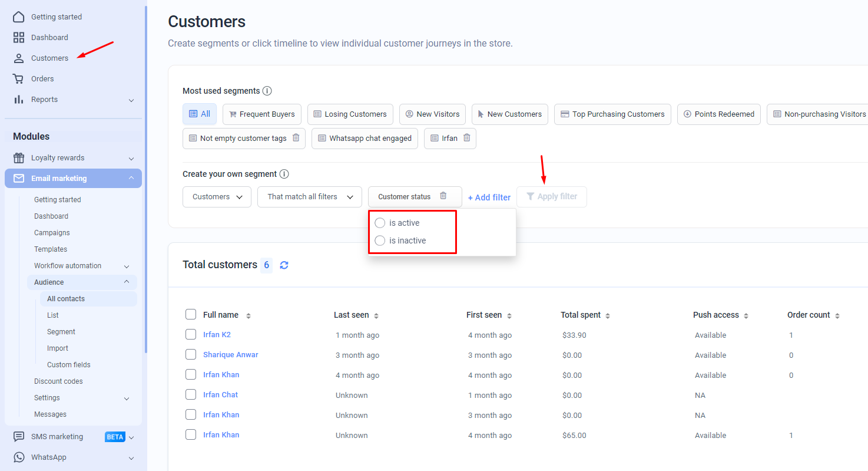Open Messages in sidebar
Image resolution: width=868 pixels, height=471 pixels.
click(50, 414)
